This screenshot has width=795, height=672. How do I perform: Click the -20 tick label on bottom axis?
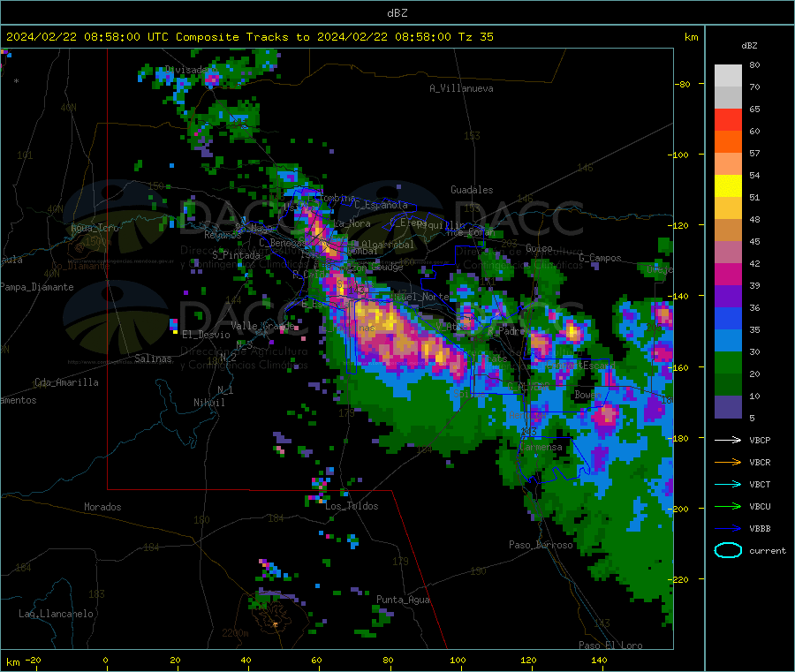coord(34,660)
